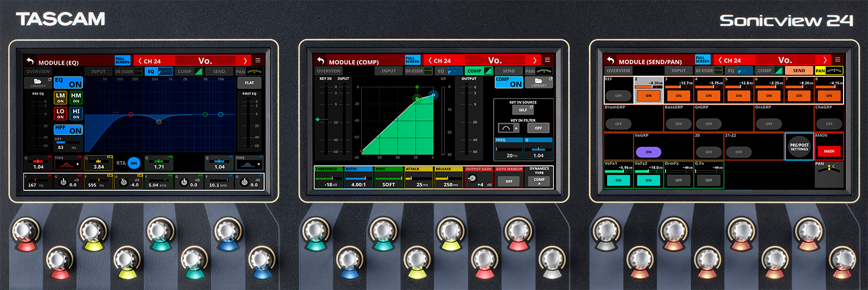Viewport: 868px width, 290px height.
Task: Switch to the DE-ESSER tab on the EQ screen
Action: click(x=128, y=72)
